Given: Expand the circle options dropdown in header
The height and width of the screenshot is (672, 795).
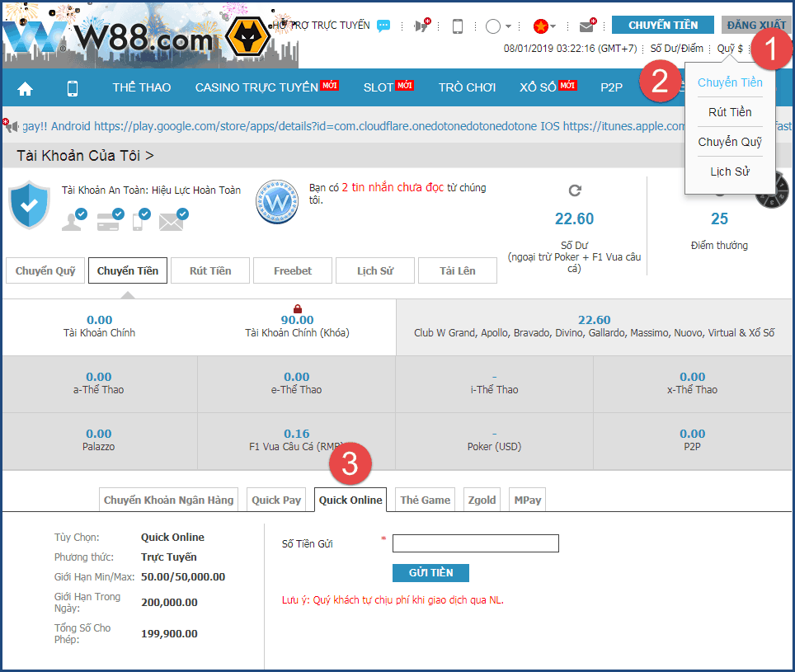Looking at the screenshot, I should (498, 26).
